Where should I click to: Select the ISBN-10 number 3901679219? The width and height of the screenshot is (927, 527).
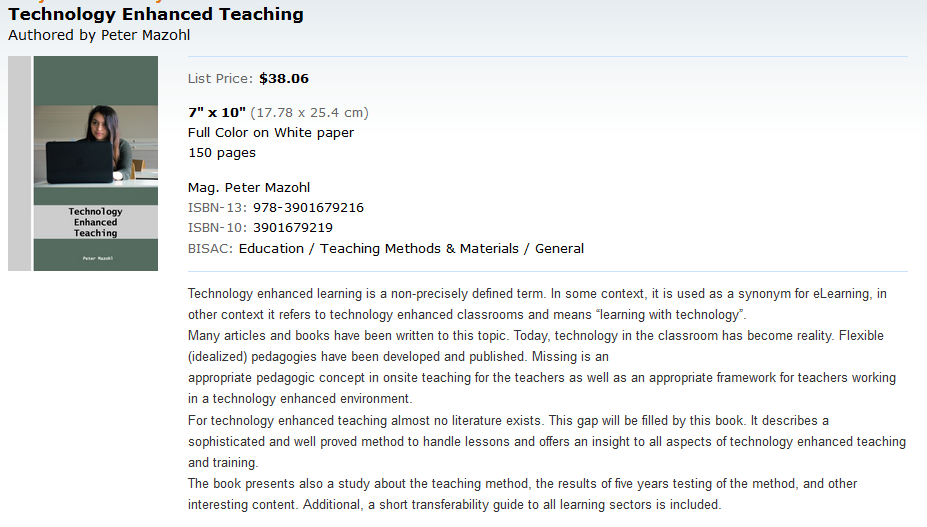(x=293, y=228)
